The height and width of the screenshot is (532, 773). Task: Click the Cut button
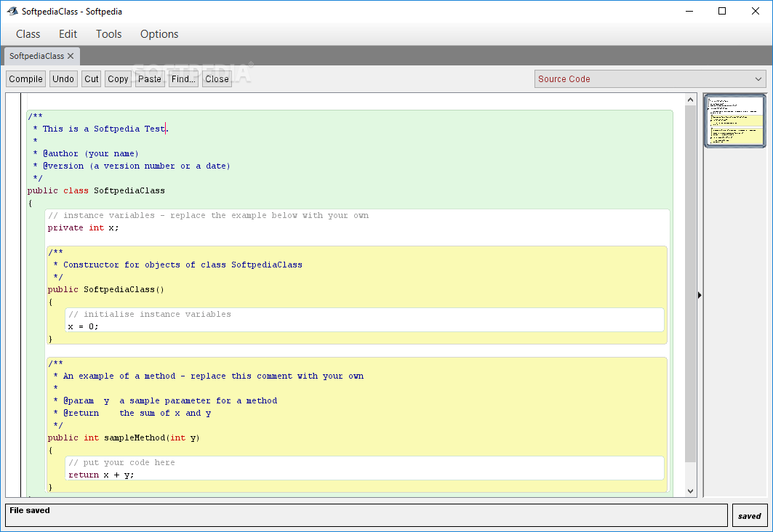click(x=91, y=78)
